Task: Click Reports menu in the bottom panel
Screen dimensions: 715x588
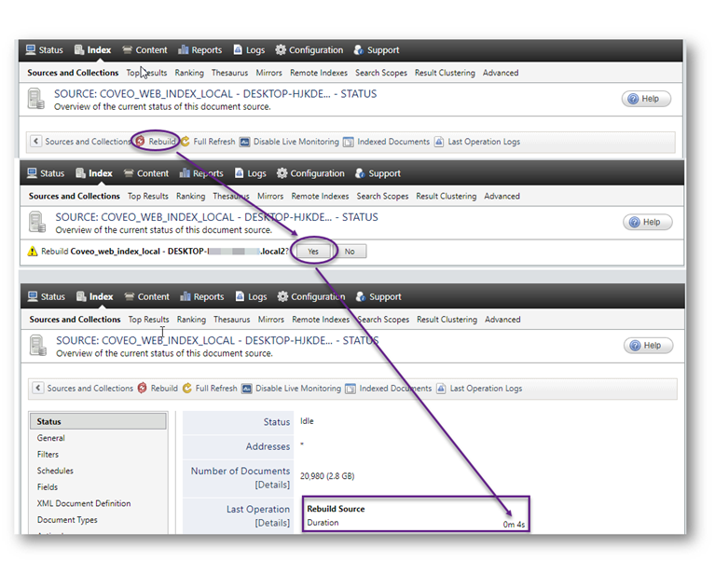Action: click(x=202, y=296)
